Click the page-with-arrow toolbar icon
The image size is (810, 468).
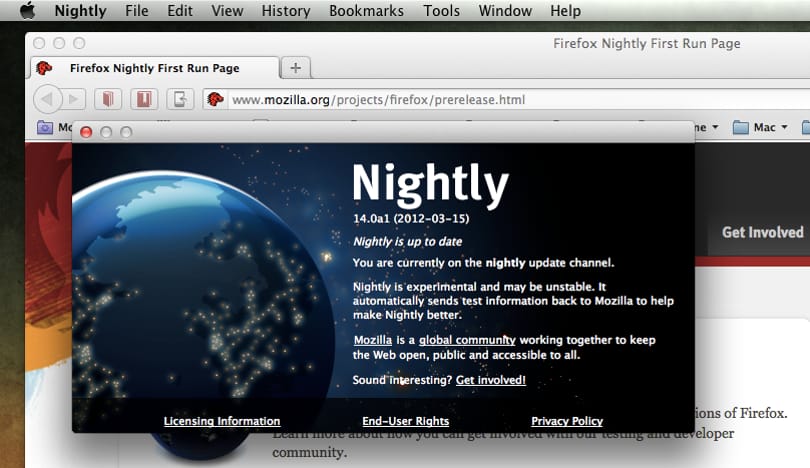[180, 99]
